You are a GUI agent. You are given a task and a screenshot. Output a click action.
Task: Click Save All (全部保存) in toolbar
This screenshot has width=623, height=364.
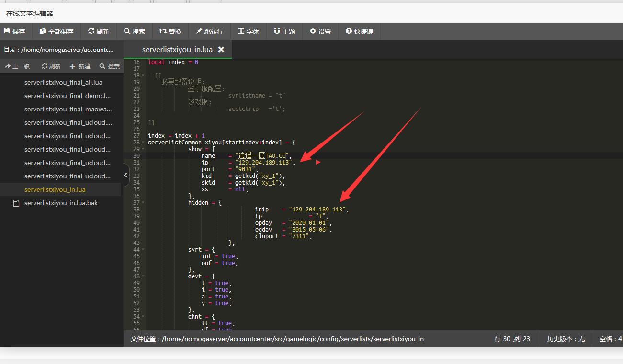point(57,32)
